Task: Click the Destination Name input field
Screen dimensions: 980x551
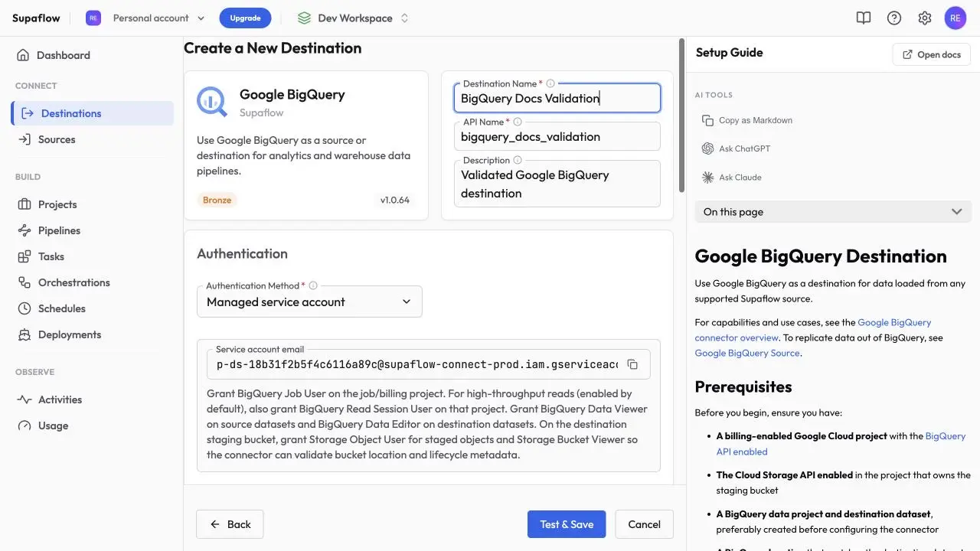Action: [x=557, y=98]
